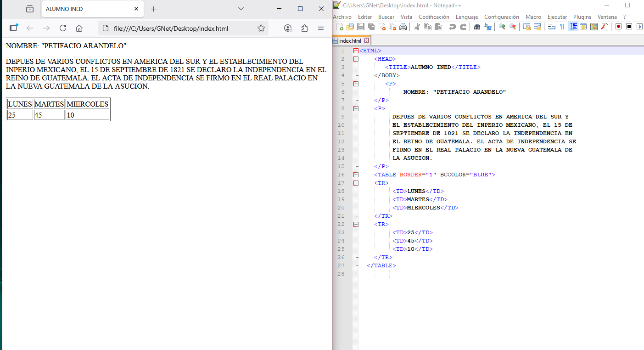Open a new Firefox tab

(x=154, y=9)
